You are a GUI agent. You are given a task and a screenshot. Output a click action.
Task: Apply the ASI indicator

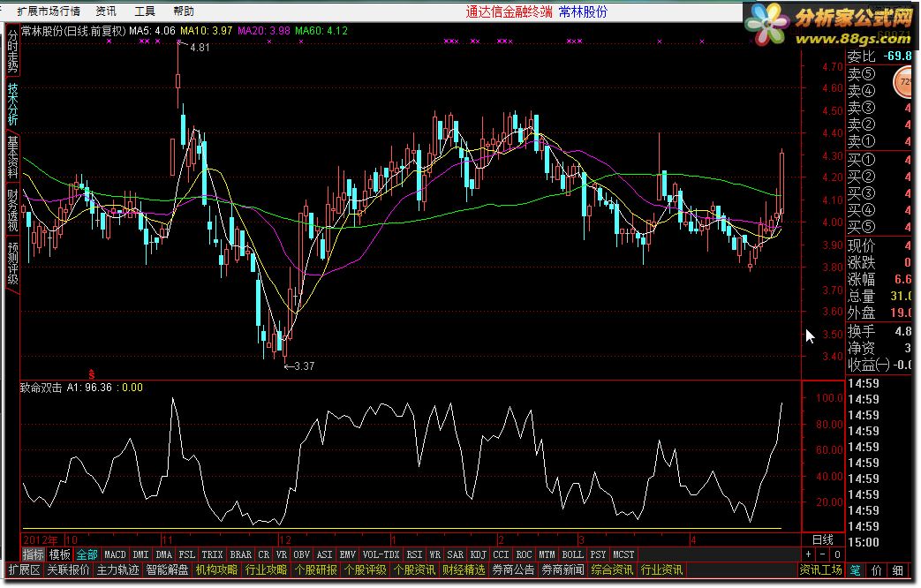(324, 554)
